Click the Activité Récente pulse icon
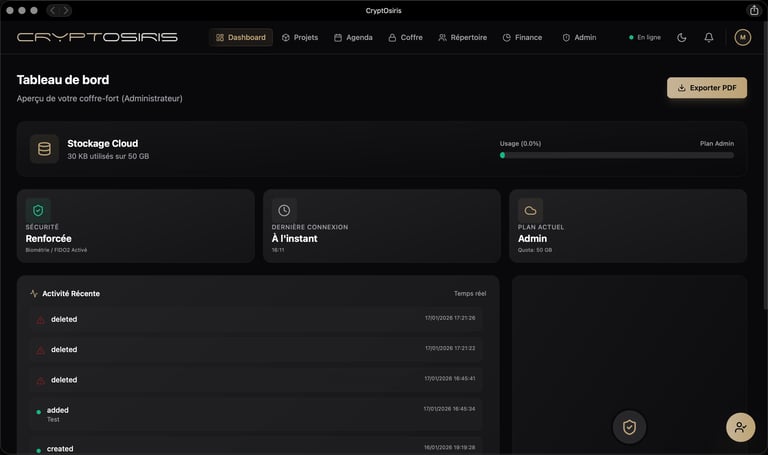Image resolution: width=768 pixels, height=455 pixels. tap(34, 293)
